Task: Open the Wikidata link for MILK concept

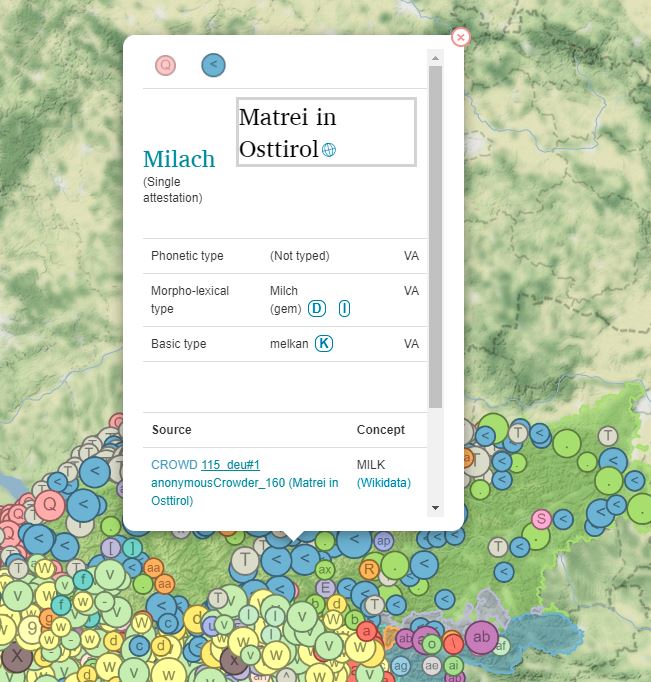Action: (x=384, y=483)
